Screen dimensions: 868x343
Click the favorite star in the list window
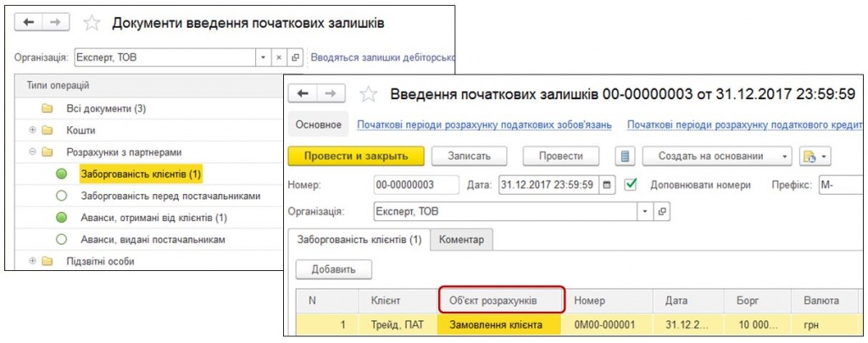pos(92,23)
